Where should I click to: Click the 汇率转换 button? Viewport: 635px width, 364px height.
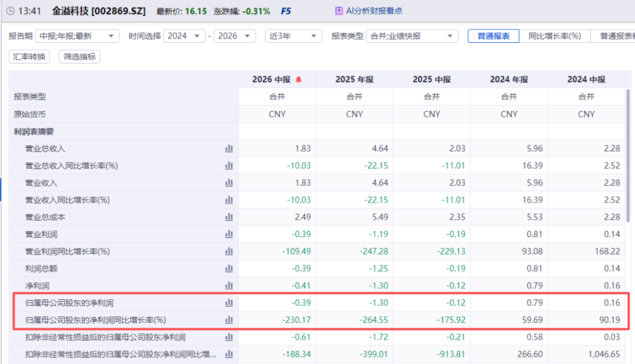pos(29,57)
